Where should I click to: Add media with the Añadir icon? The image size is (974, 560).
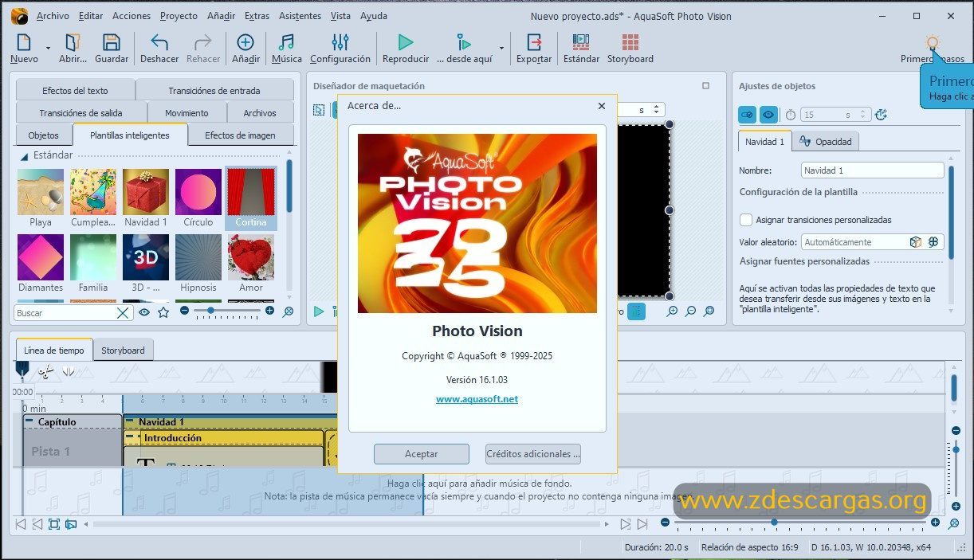coord(245,42)
